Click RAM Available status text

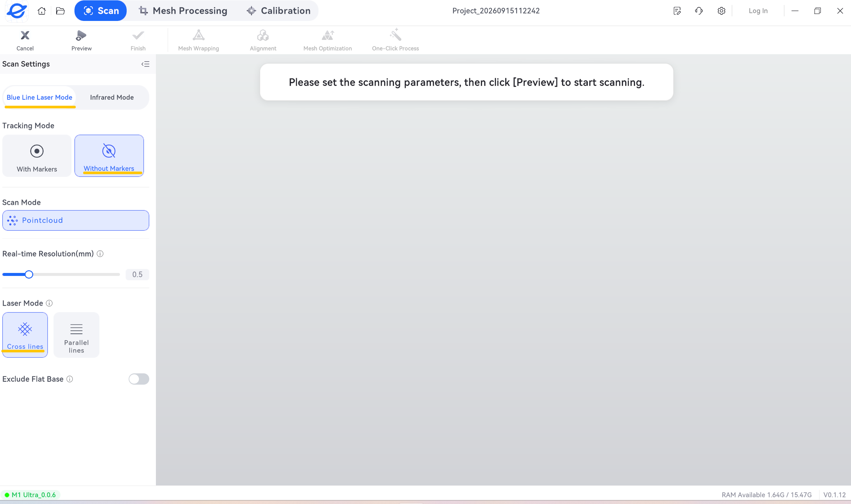pyautogui.click(x=767, y=495)
